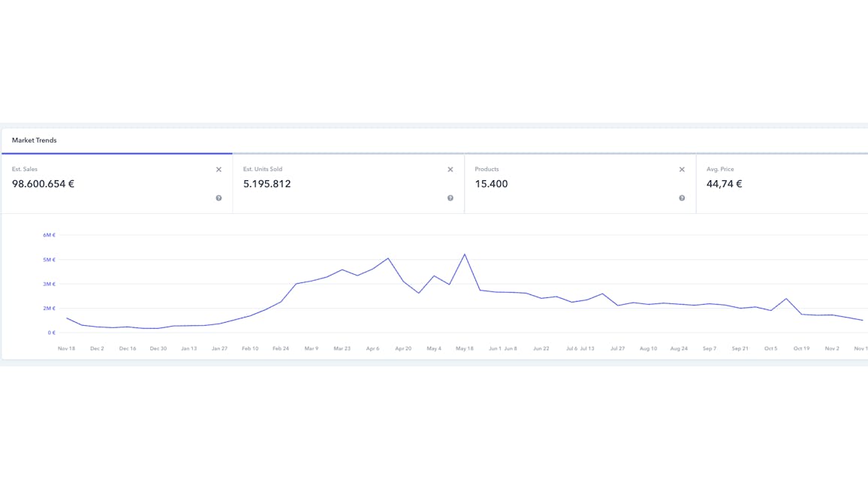868x488 pixels.
Task: Click the 6M € y-axis label
Action: (x=49, y=235)
